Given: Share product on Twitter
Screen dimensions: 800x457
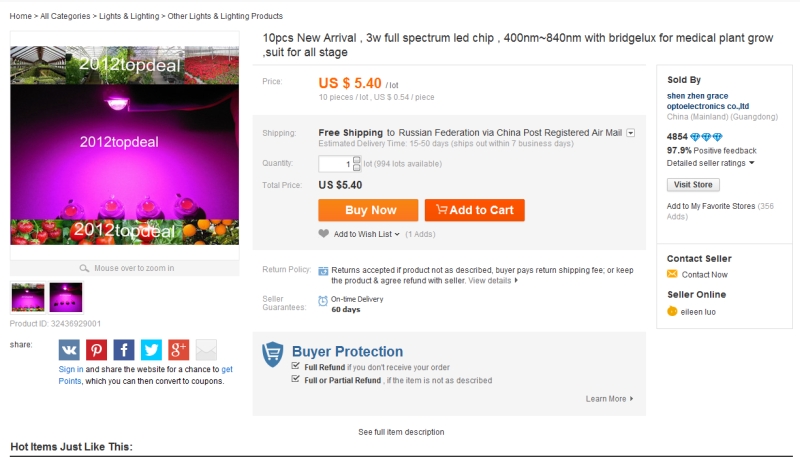Looking at the screenshot, I should pyautogui.click(x=151, y=350).
